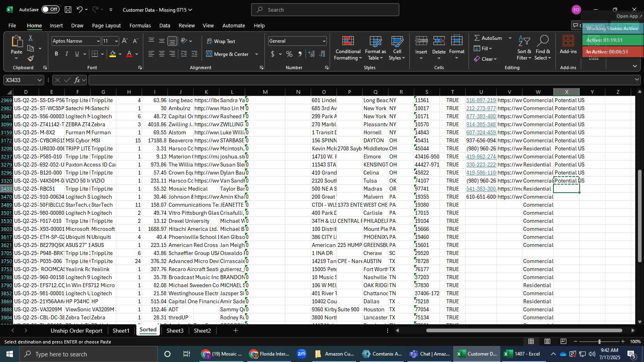Open the Insert ribbon tab
644x362 pixels.
coord(56,25)
